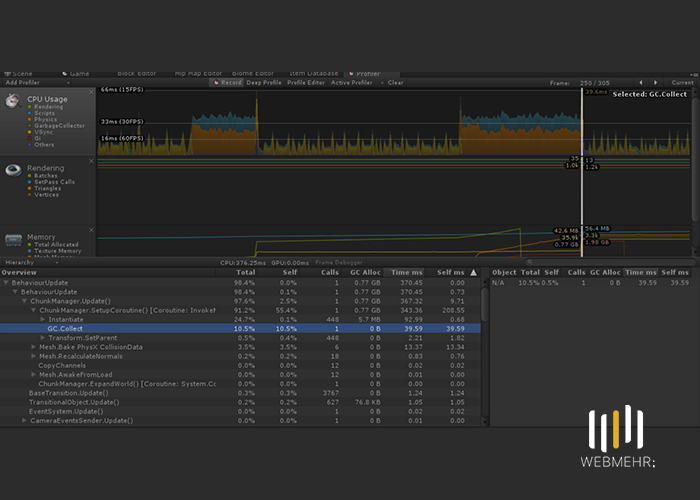Enable Deep Profile
The height and width of the screenshot is (500, 700).
click(264, 83)
